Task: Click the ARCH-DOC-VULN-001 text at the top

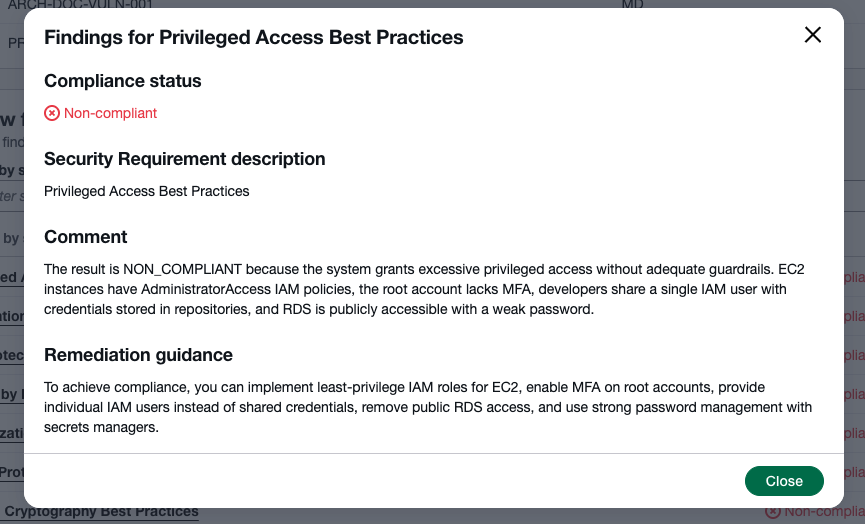Action: click(80, 4)
